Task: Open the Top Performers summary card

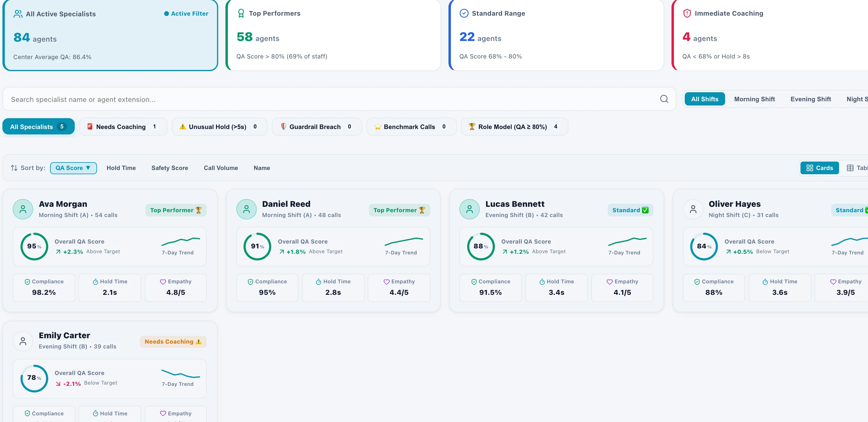Action: click(x=333, y=35)
